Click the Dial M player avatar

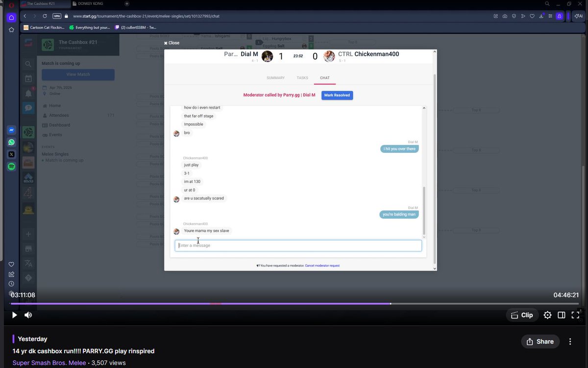click(267, 56)
